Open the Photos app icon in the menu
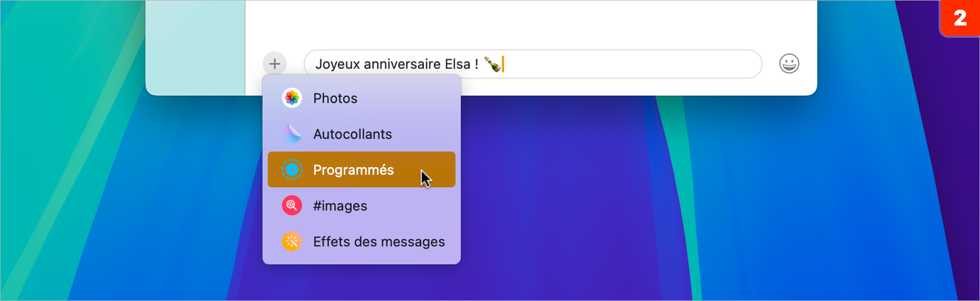980x301 pixels. coord(291,98)
